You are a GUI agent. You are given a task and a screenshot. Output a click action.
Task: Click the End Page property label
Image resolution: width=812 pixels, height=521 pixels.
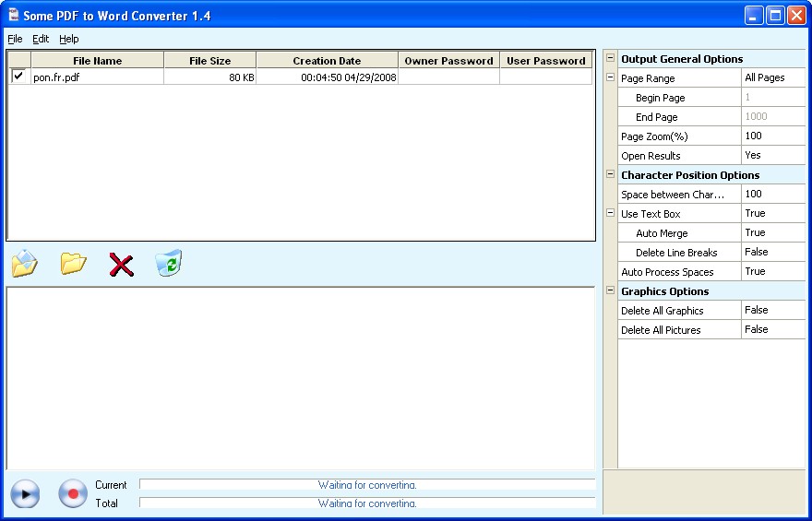coord(657,117)
